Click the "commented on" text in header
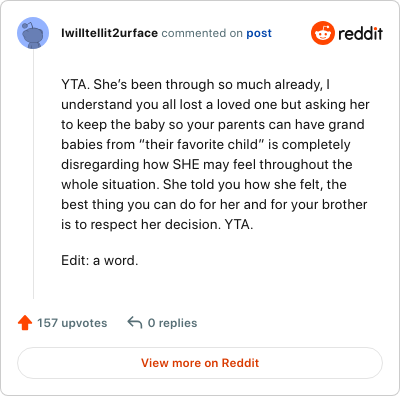 [202, 33]
